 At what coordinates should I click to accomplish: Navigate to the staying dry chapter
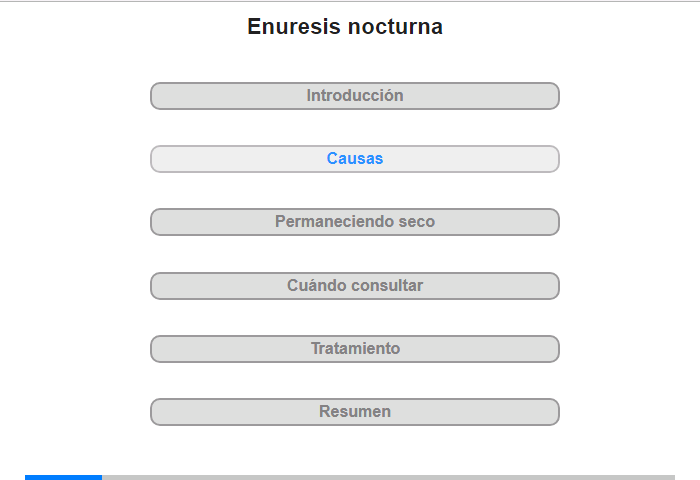coord(355,222)
